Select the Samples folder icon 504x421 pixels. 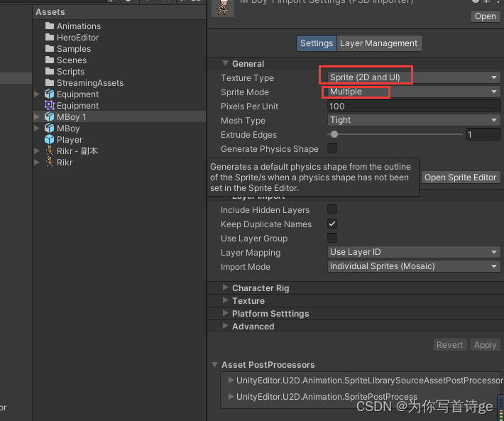tap(50, 48)
